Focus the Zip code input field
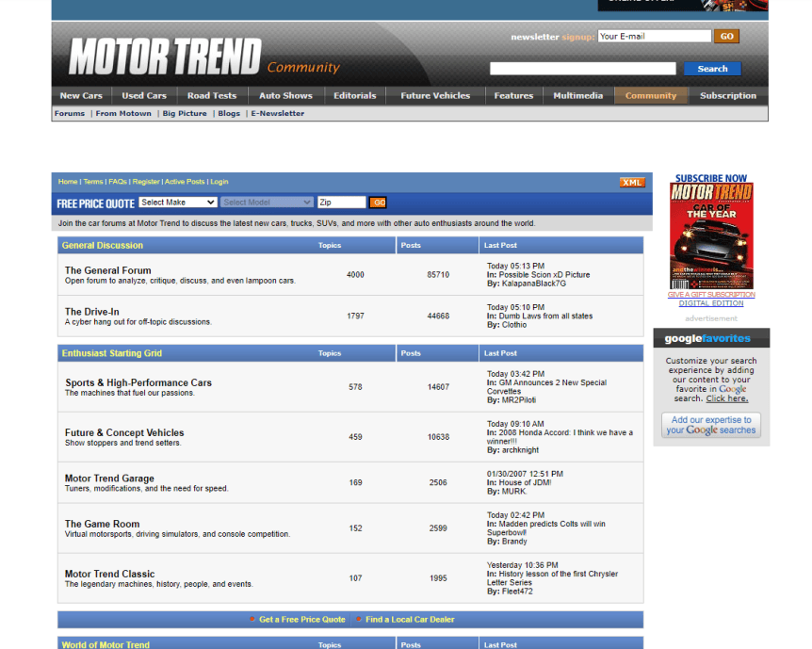The height and width of the screenshot is (649, 812). [341, 203]
